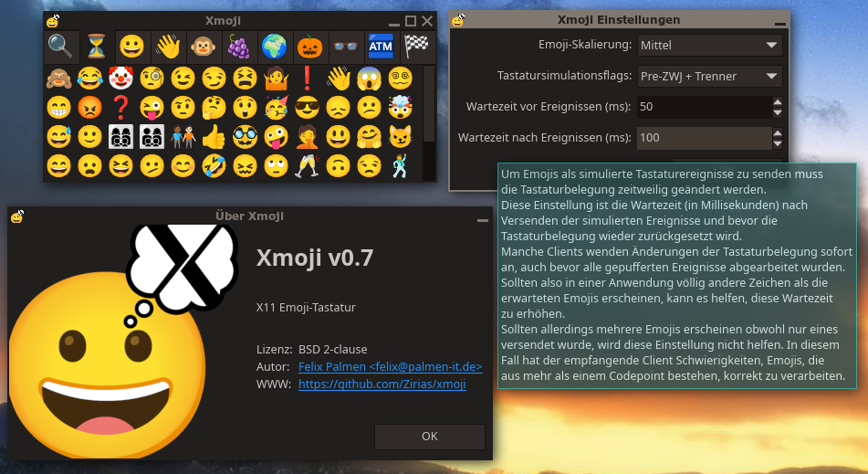Pick the clinking champagne glasses emoji

[308, 165]
